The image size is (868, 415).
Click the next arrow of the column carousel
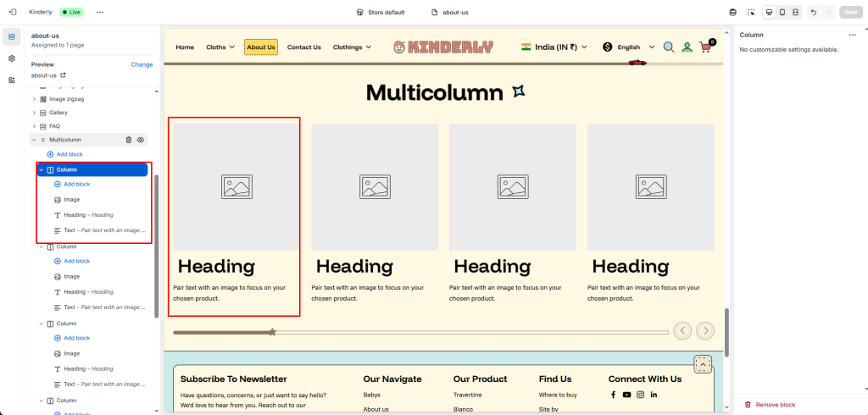point(704,330)
